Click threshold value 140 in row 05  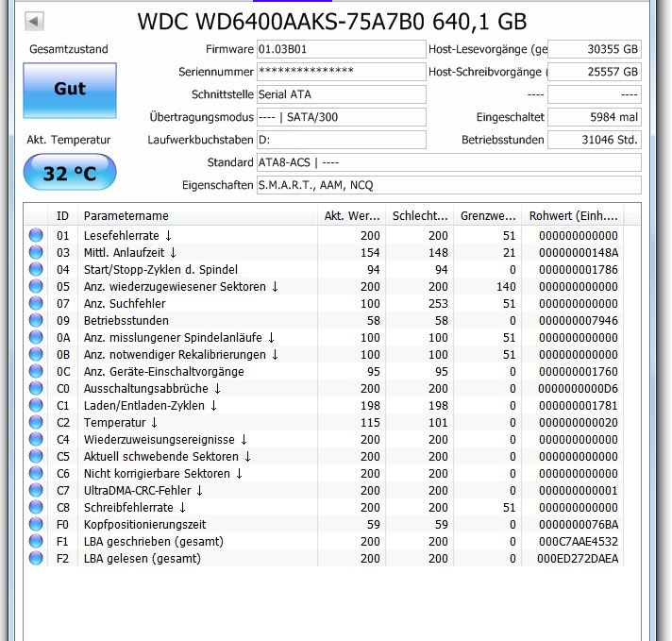506,286
